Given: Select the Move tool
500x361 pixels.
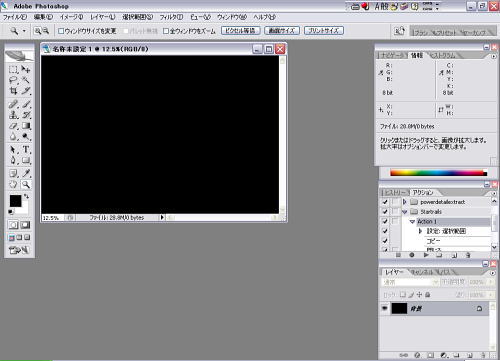Looking at the screenshot, I should point(26,69).
